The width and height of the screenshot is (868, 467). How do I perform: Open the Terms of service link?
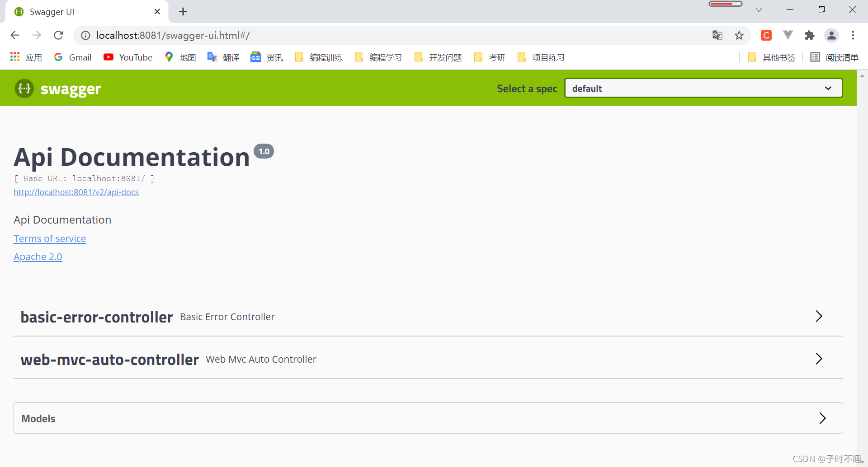coord(50,238)
